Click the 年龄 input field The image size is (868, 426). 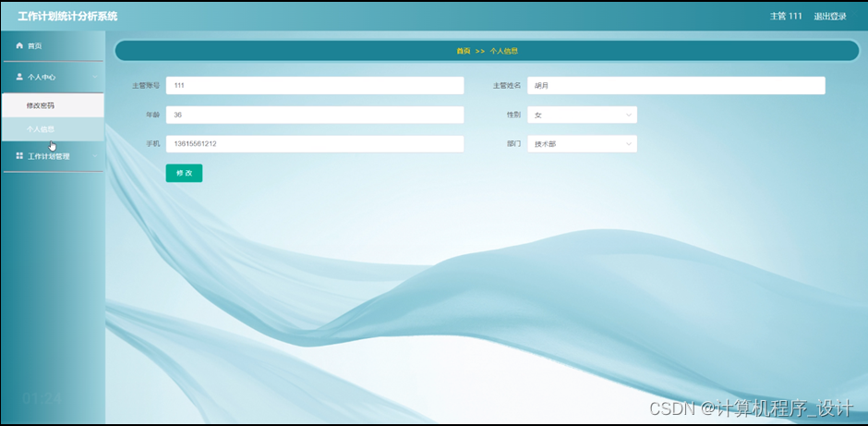[315, 115]
